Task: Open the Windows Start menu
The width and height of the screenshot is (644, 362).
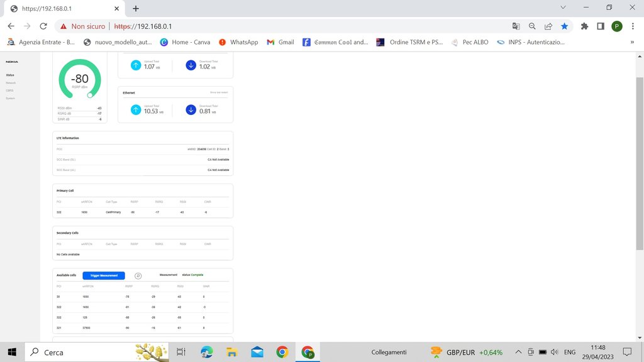Action: point(12,352)
